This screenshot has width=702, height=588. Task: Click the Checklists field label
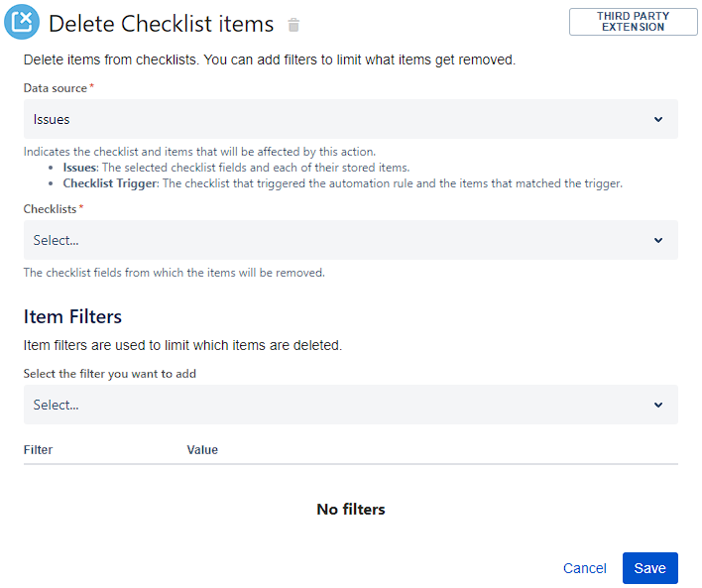tap(51, 209)
